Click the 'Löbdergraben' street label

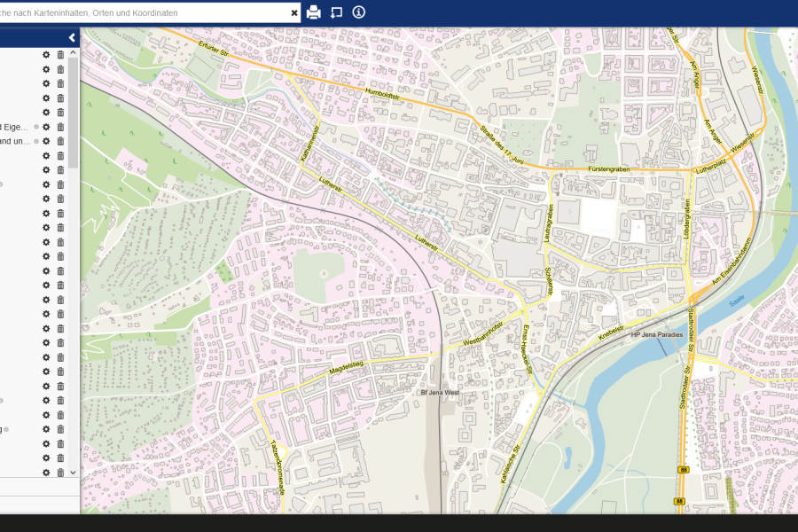pyautogui.click(x=687, y=219)
